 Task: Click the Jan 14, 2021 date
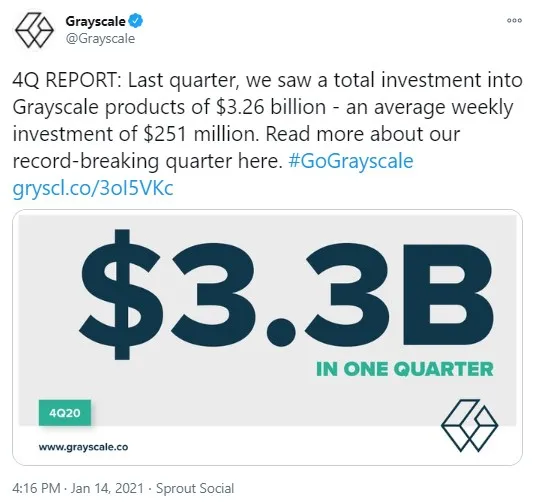[x=107, y=488]
